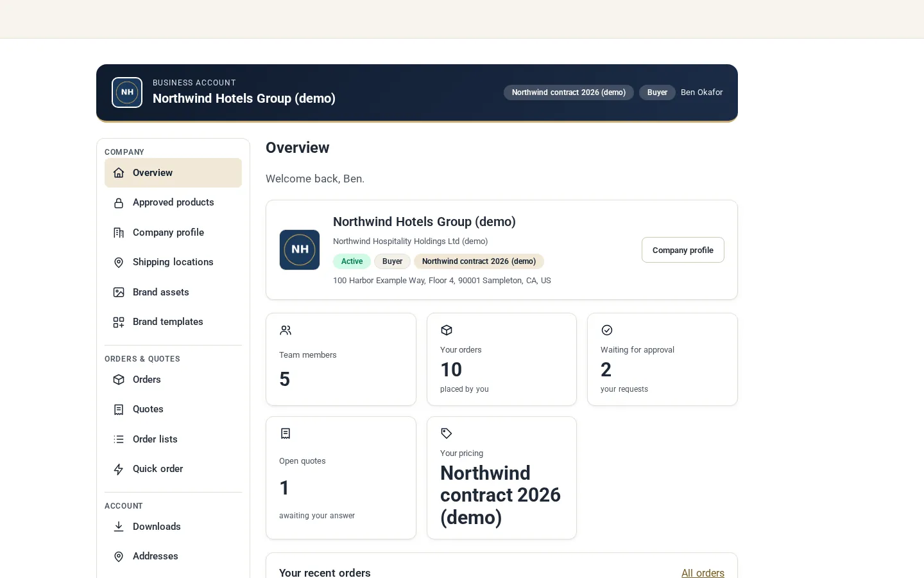
Task: Open the Orders page from sidebar
Action: tap(173, 380)
